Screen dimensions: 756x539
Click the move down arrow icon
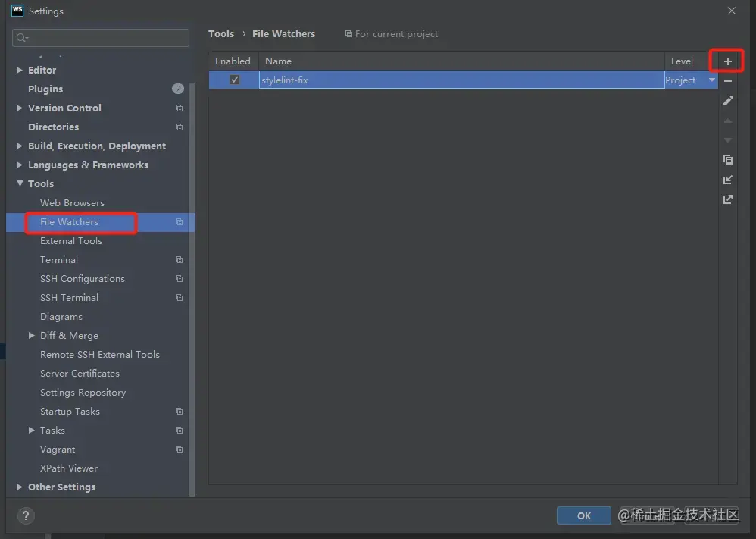coord(728,140)
